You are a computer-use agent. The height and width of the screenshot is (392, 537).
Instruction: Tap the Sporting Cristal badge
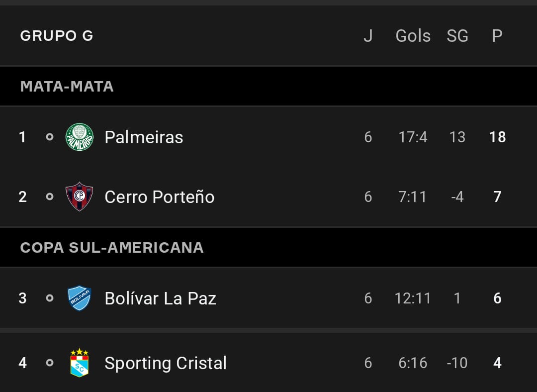tap(80, 363)
